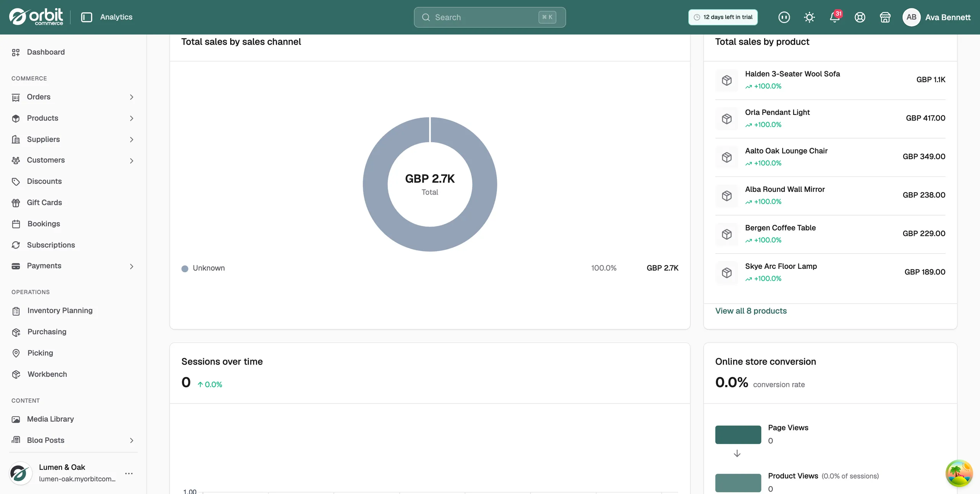Click the Subscriptions refresh icon

pos(16,245)
